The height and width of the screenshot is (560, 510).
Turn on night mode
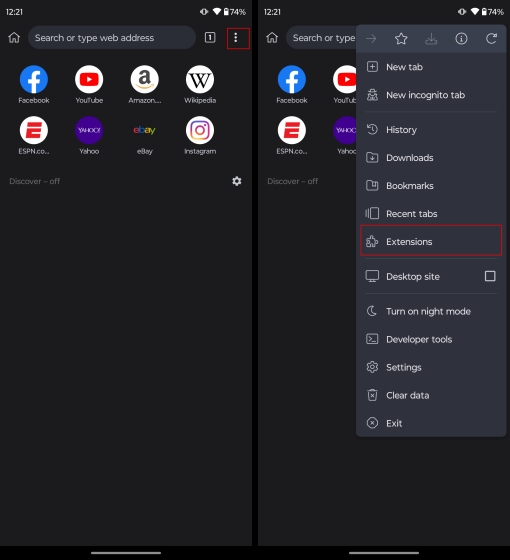[x=431, y=311]
